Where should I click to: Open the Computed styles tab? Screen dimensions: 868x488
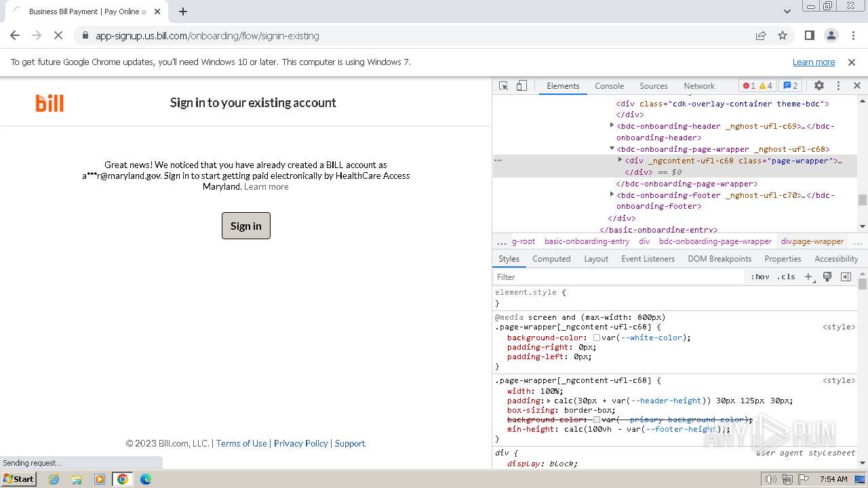pos(551,259)
